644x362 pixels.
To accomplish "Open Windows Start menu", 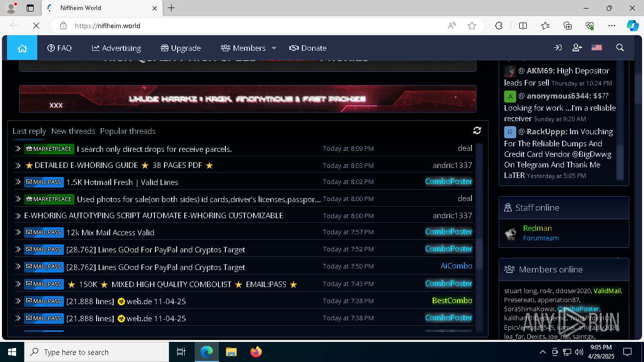I will click(12, 352).
